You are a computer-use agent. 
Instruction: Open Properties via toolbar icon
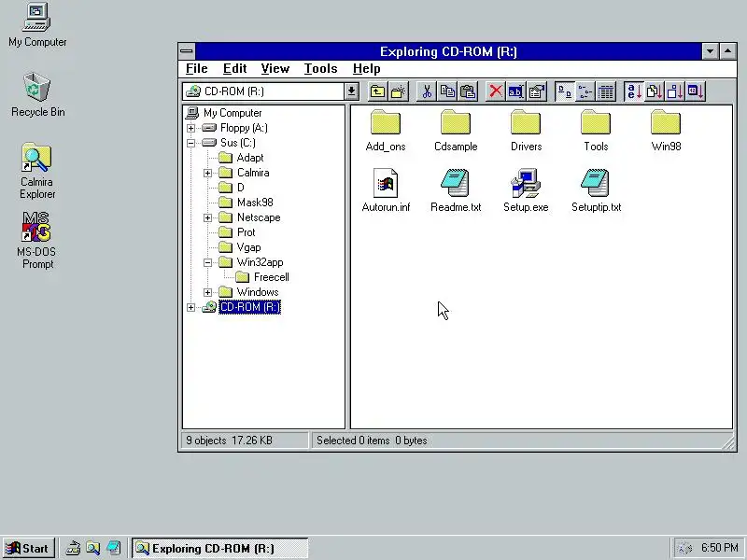click(536, 91)
